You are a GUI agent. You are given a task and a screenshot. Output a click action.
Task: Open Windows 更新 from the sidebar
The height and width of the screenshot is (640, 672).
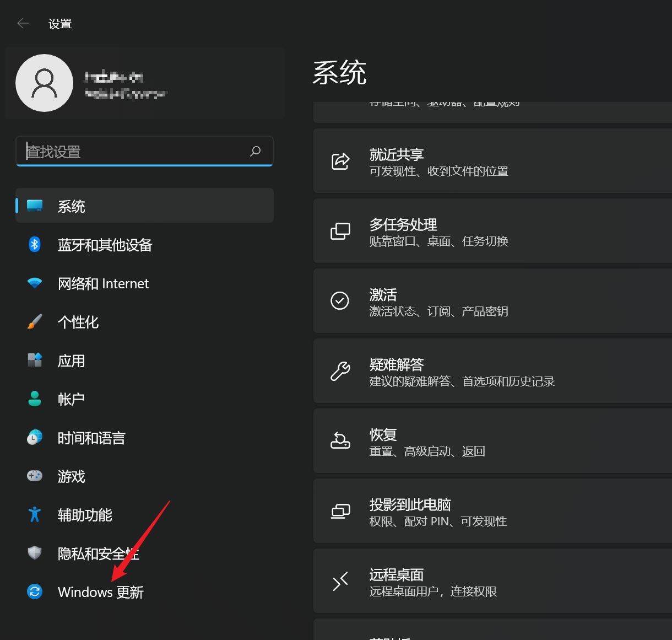pyautogui.click(x=100, y=591)
